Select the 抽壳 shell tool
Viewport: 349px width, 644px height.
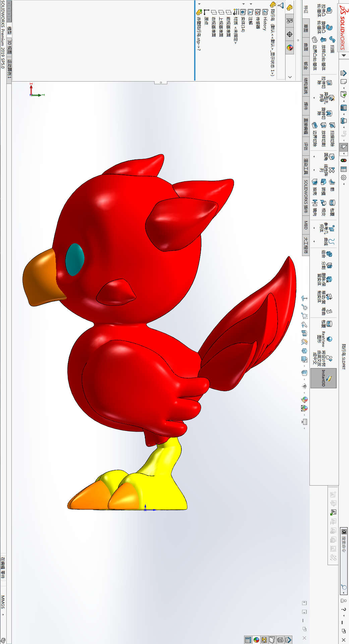[314, 187]
